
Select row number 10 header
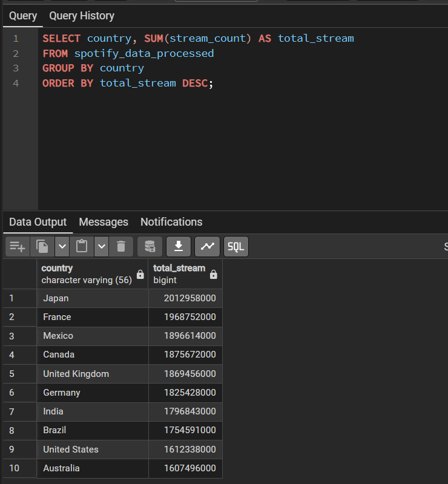20,468
